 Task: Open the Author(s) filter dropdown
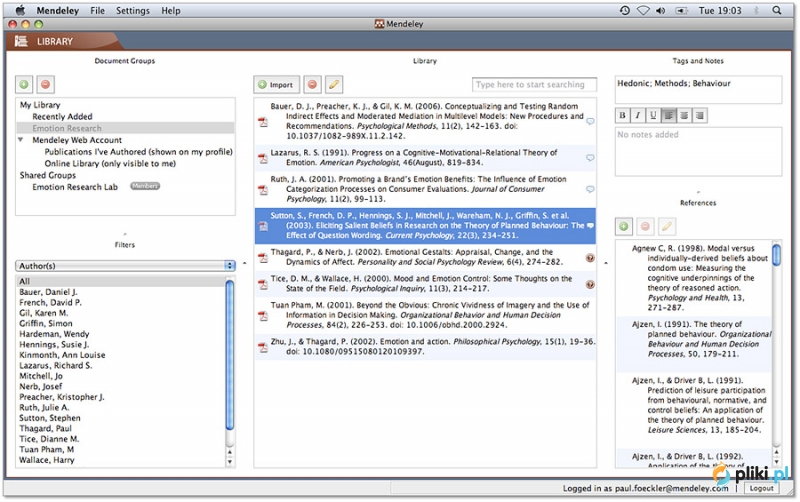coord(126,266)
